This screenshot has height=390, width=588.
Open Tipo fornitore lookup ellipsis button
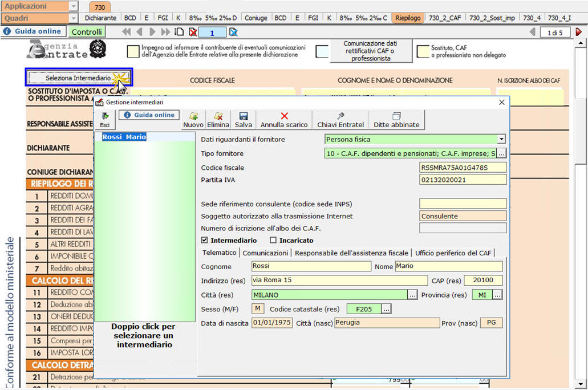tap(501, 153)
